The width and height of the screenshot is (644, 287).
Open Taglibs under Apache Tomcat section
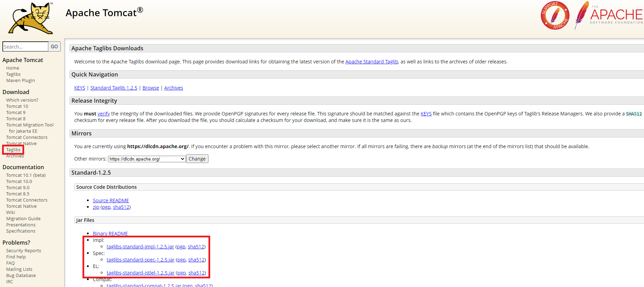(13, 74)
